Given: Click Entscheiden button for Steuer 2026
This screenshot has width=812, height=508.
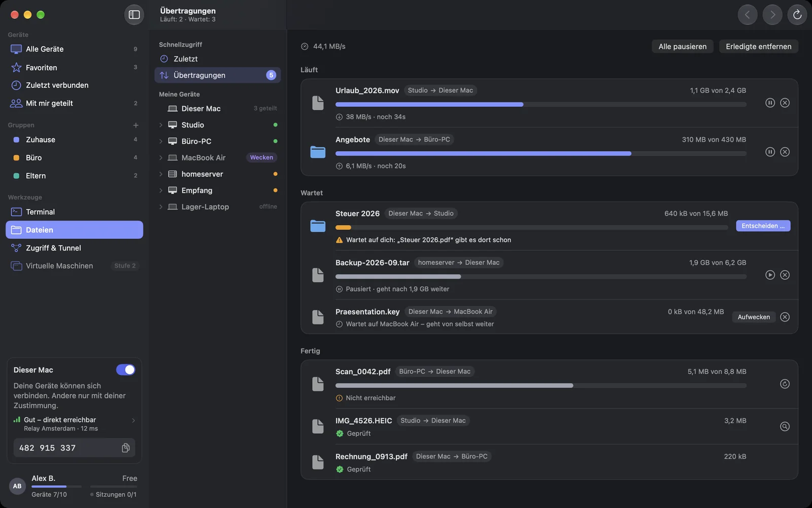Looking at the screenshot, I should (763, 226).
